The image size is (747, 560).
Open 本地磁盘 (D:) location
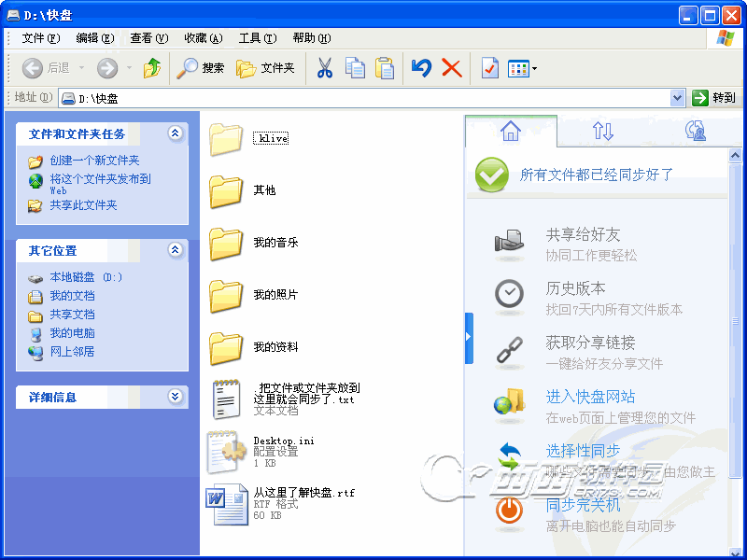click(86, 277)
